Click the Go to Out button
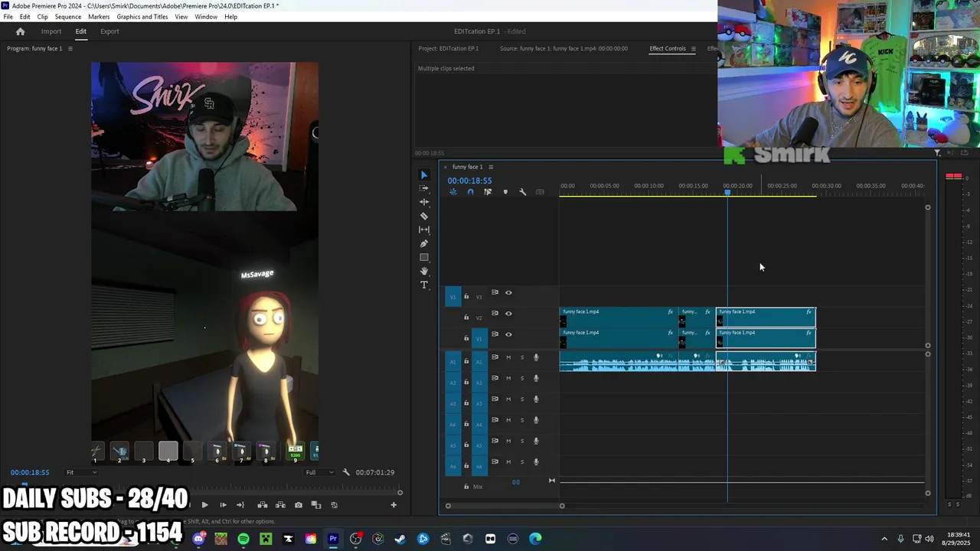Image resolution: width=980 pixels, height=551 pixels. coord(240,505)
